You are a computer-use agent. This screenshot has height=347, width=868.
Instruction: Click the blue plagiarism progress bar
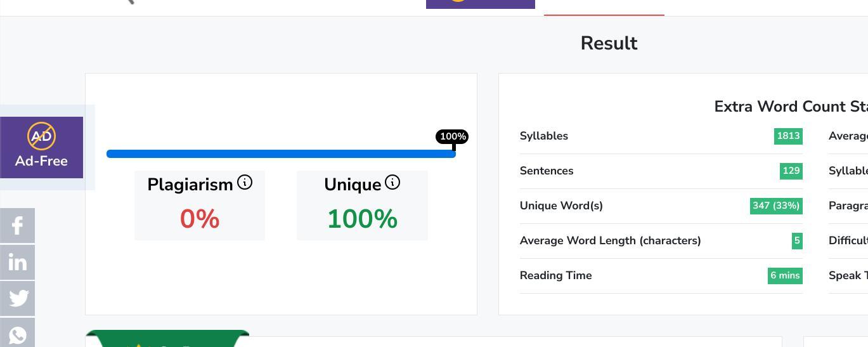click(x=281, y=154)
